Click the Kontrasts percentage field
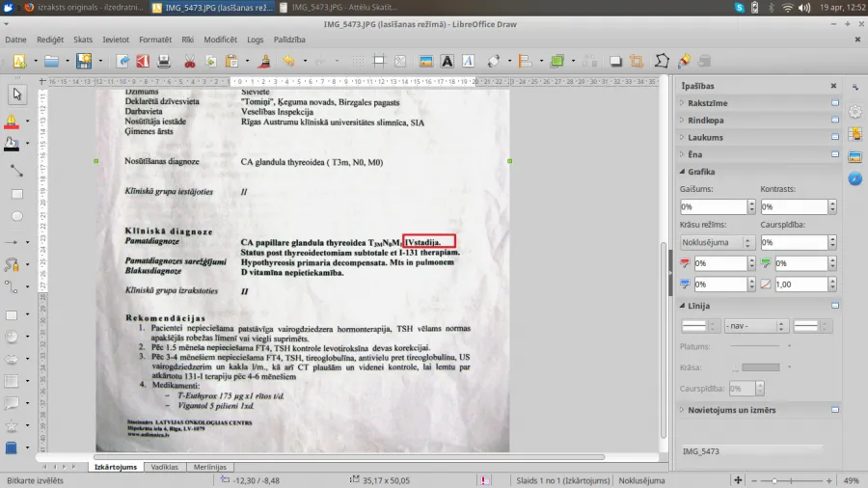868x488 pixels. pos(794,206)
